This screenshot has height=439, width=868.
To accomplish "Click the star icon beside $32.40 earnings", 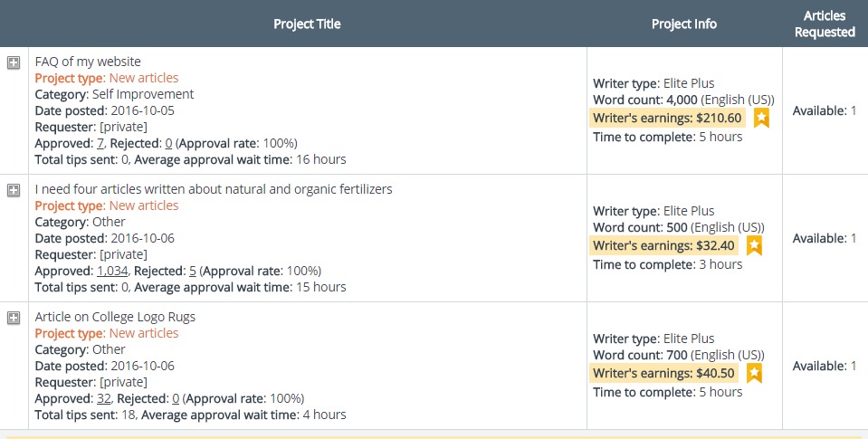I will (x=754, y=246).
